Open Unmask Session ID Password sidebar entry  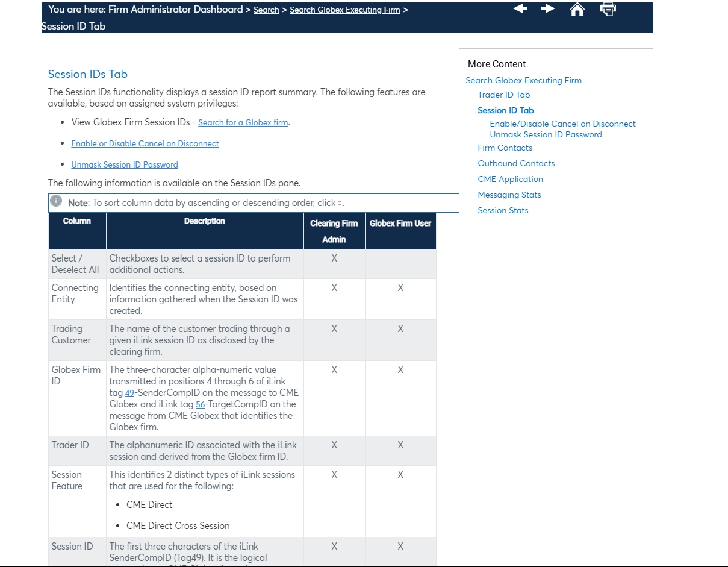click(x=546, y=134)
